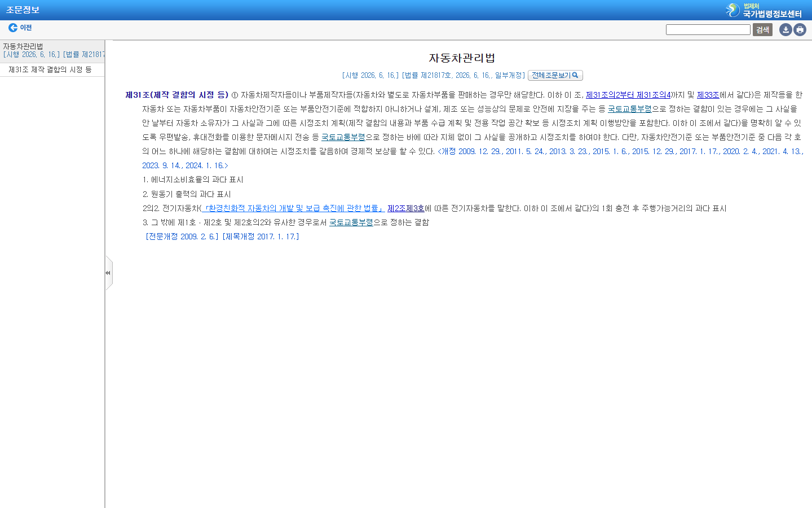
Task: Click the 제31조(제작 결함의 시정 등) heading
Action: [x=177, y=95]
